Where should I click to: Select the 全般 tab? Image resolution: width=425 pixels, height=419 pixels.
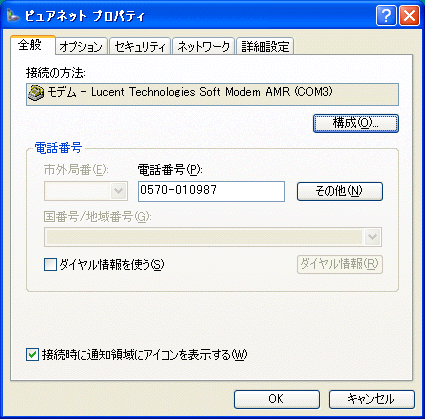[x=32, y=45]
